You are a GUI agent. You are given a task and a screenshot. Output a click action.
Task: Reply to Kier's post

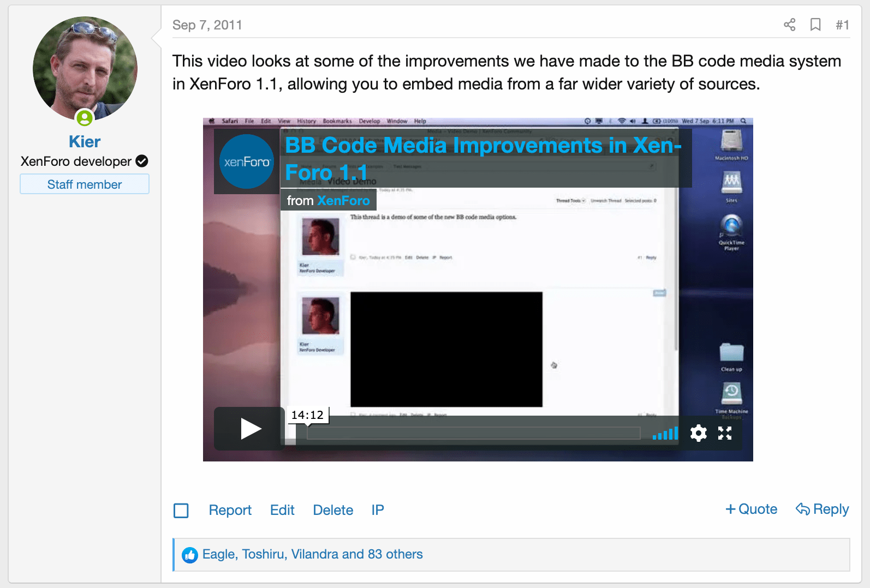tap(823, 509)
